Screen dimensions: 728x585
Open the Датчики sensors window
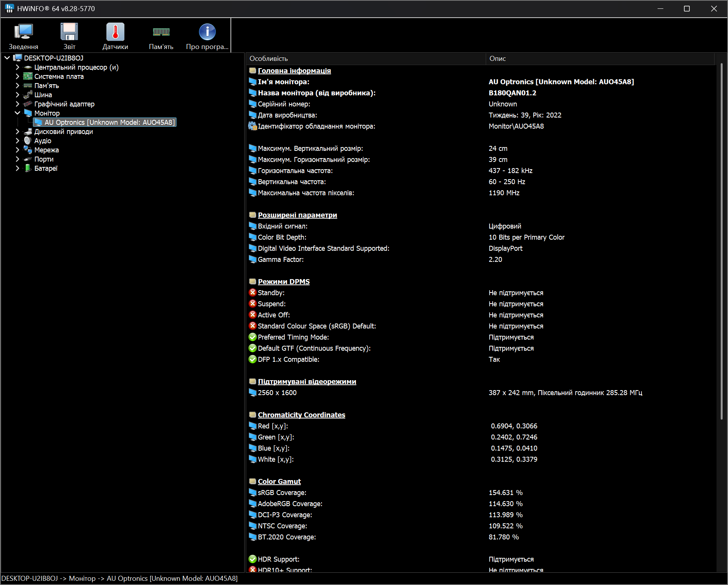pyautogui.click(x=115, y=36)
